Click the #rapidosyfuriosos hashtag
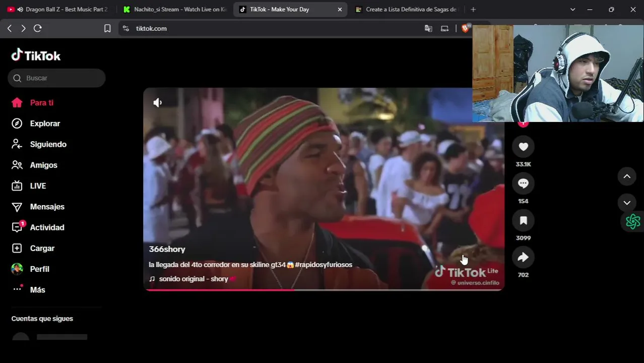 click(x=324, y=265)
